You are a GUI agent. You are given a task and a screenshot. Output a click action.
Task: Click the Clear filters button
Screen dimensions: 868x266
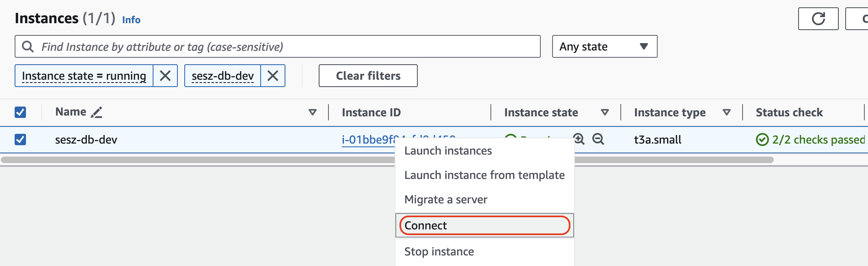[x=368, y=76]
